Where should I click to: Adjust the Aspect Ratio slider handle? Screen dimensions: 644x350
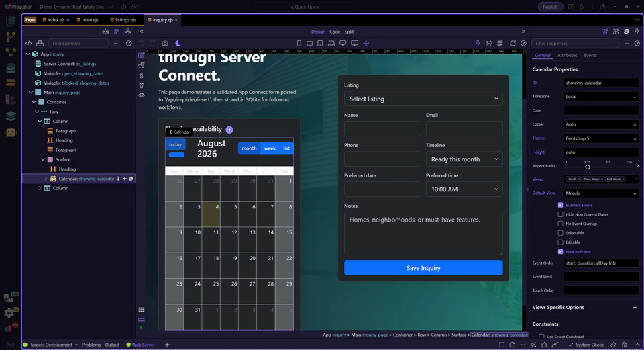click(x=588, y=167)
